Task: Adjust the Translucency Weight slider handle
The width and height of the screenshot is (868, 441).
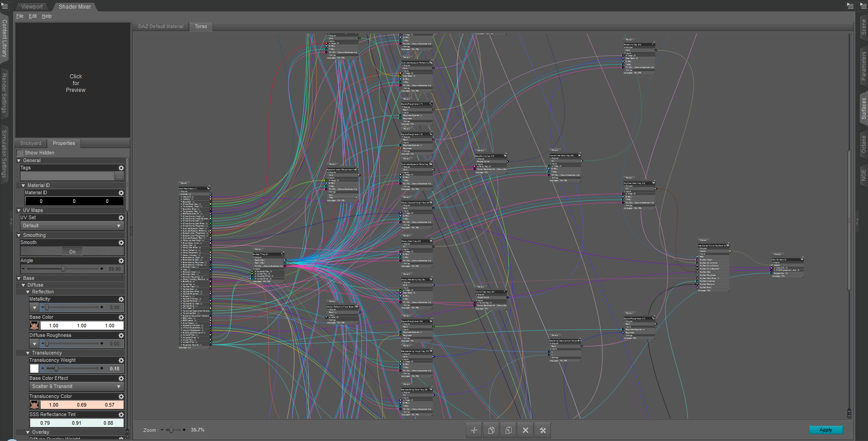Action: 56,369
